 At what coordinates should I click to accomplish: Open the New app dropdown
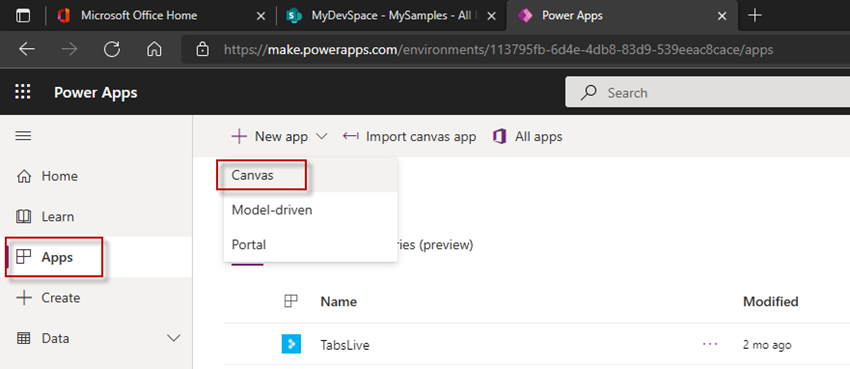pos(280,137)
